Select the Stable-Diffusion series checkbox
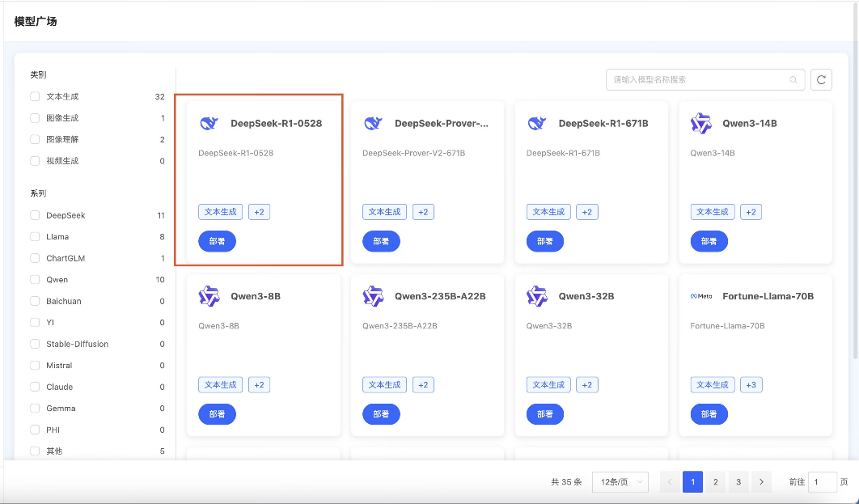This screenshot has height=504, width=859. (35, 344)
